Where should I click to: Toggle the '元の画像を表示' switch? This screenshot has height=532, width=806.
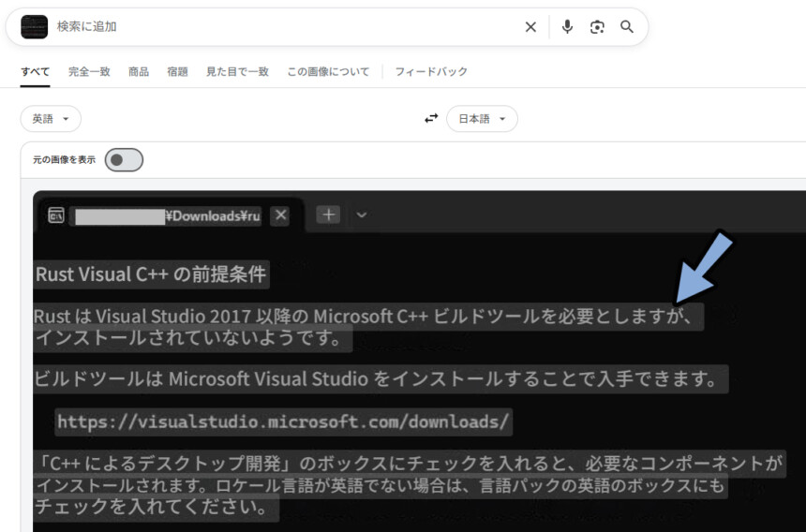[x=124, y=160]
